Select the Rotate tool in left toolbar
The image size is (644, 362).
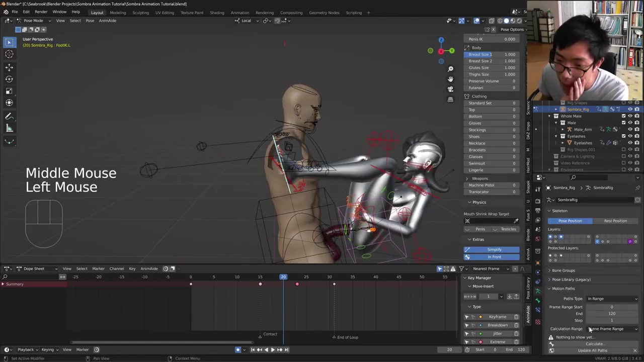point(9,79)
